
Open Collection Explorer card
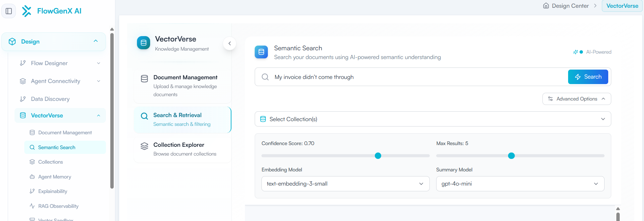pyautogui.click(x=183, y=149)
